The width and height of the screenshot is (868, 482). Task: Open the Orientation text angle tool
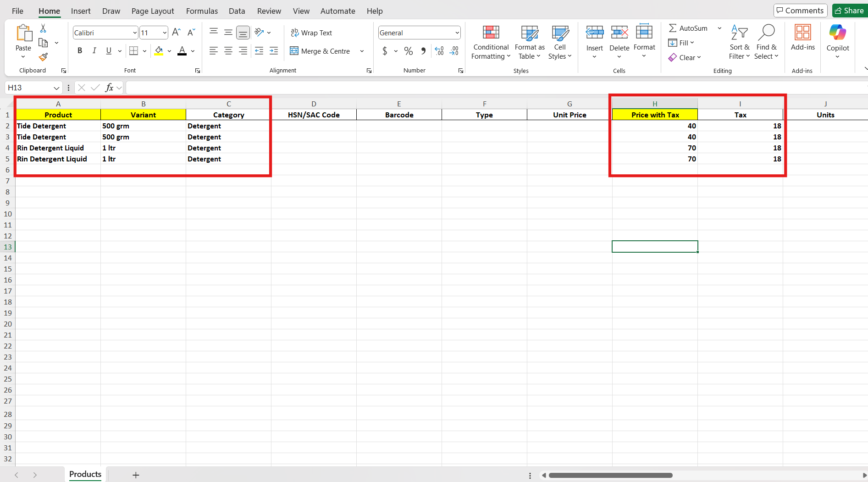260,32
